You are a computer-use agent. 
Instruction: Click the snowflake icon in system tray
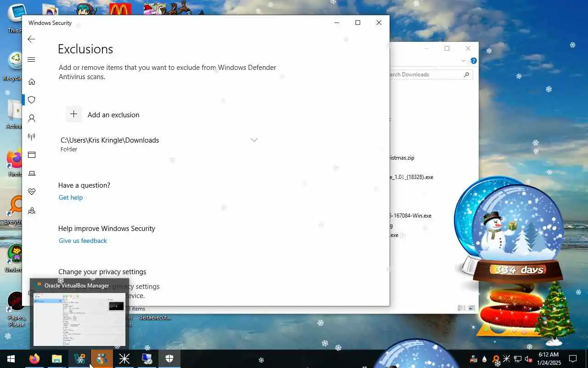pos(506,359)
